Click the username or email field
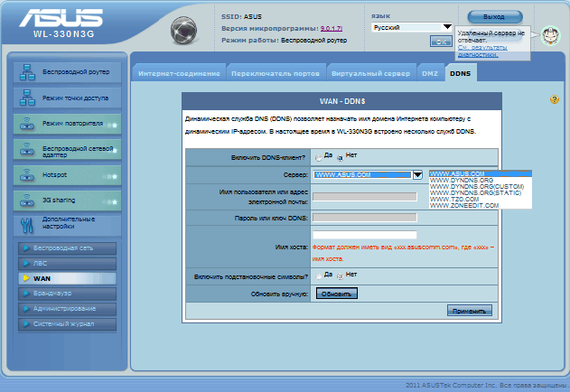This screenshot has height=392, width=570. [365, 197]
